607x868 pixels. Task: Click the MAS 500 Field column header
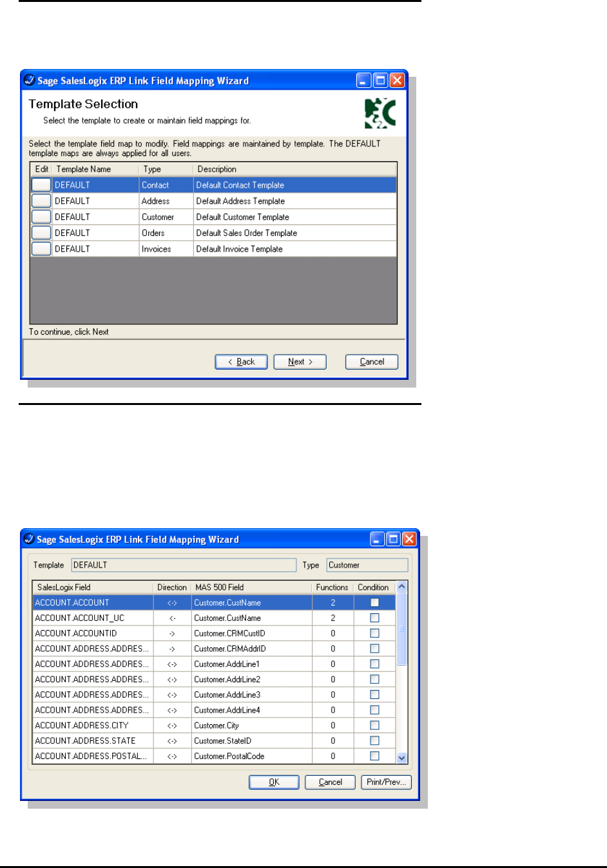click(251, 587)
